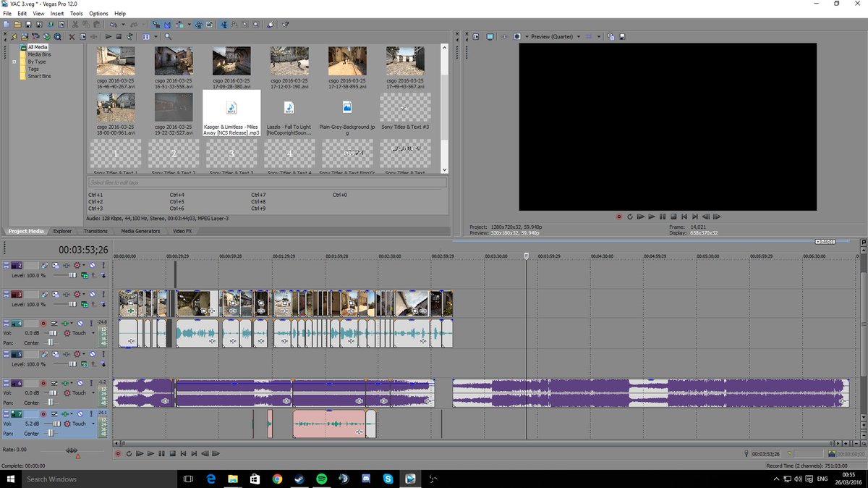This screenshot has width=868, height=488.
Task: Click red Record button under video preview
Action: 618,216
